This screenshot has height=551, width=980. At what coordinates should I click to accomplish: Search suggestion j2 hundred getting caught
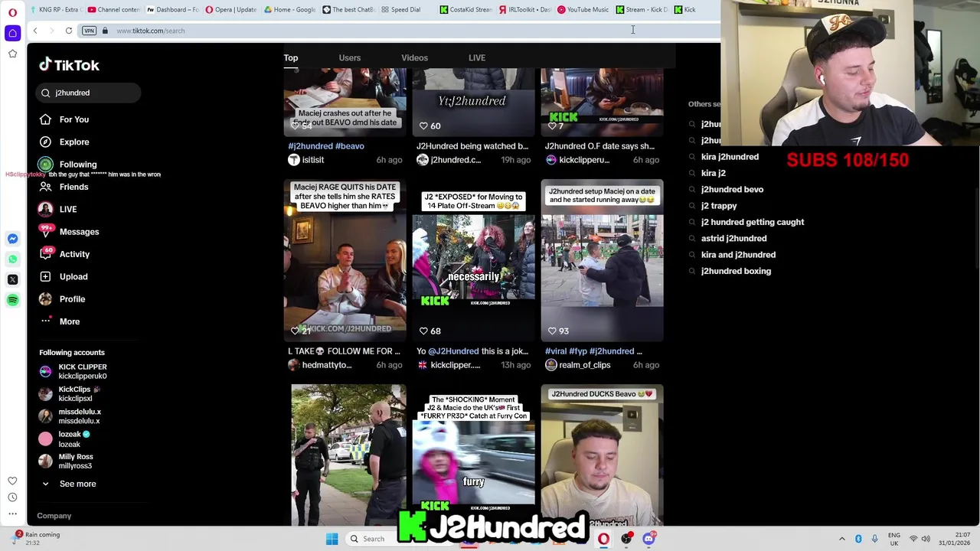point(753,222)
